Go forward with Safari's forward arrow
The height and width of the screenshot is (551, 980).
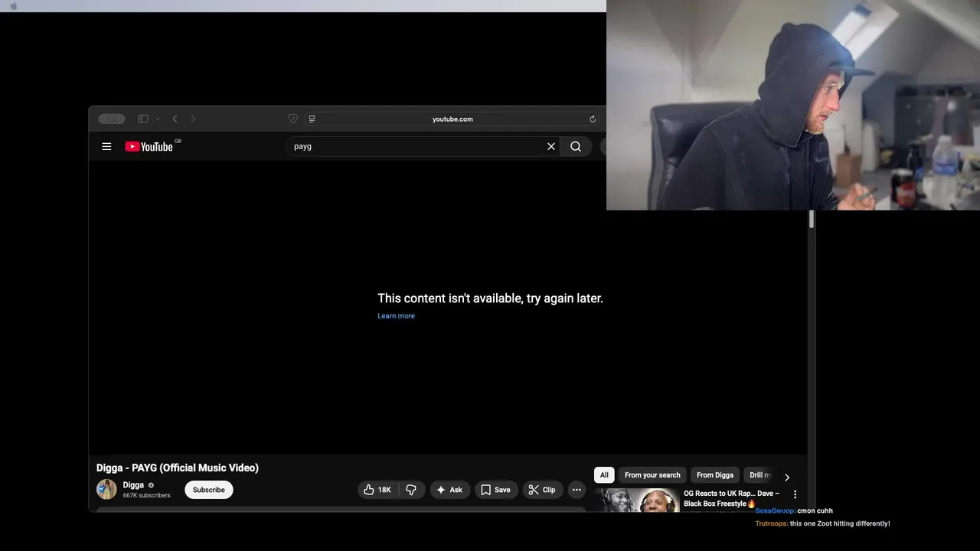[193, 119]
